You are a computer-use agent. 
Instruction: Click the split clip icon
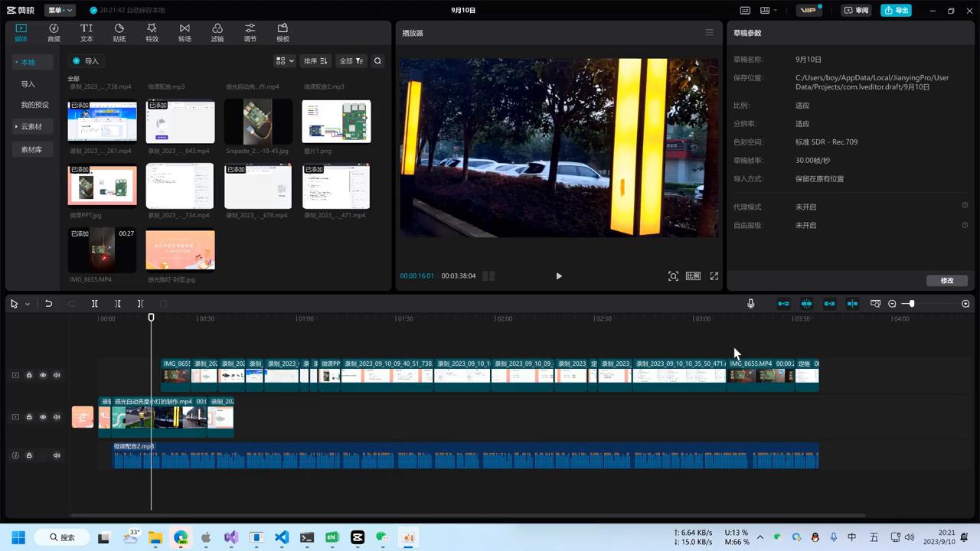click(x=94, y=304)
